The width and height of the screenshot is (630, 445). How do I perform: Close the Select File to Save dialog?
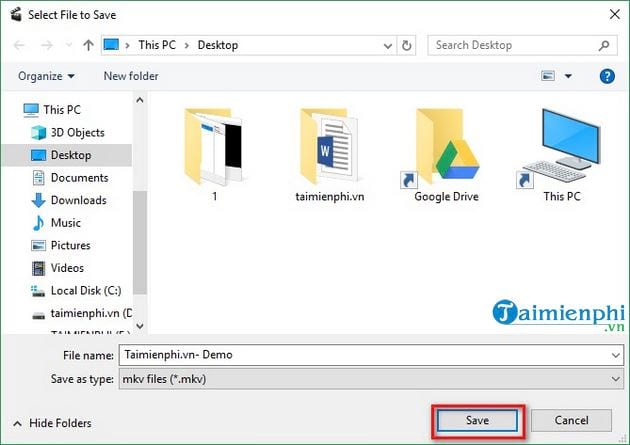(614, 15)
